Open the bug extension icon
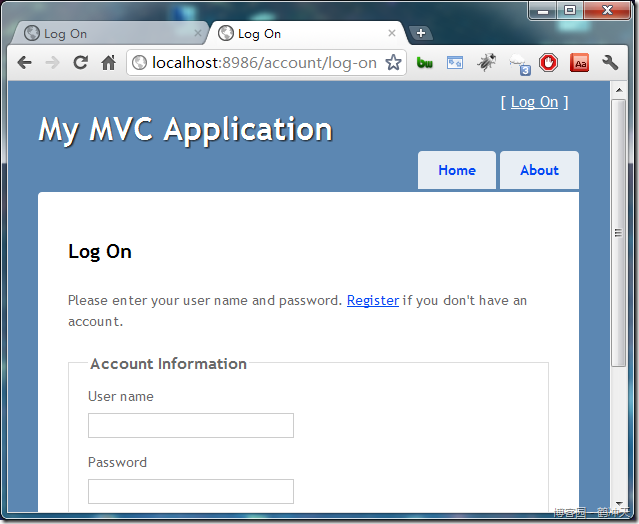This screenshot has height=524, width=639. tap(487, 62)
